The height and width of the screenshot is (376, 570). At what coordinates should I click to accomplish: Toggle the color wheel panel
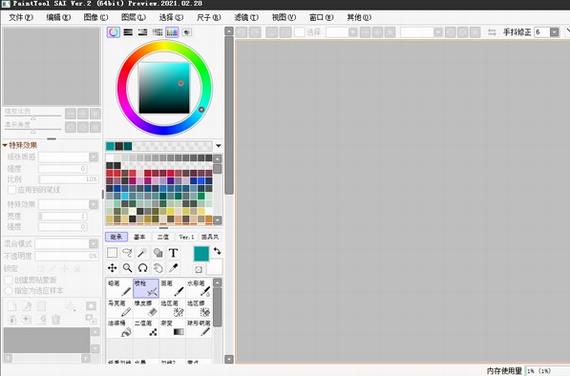(x=113, y=32)
